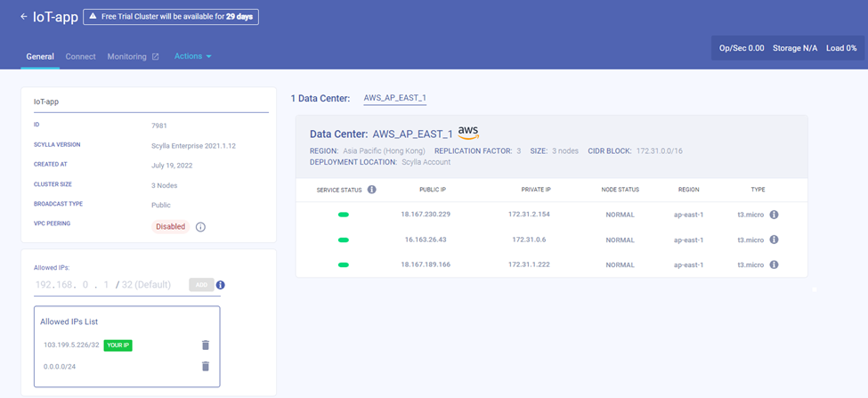Click replication factor value 3
Viewport: 868px width, 398px height.
(x=519, y=150)
